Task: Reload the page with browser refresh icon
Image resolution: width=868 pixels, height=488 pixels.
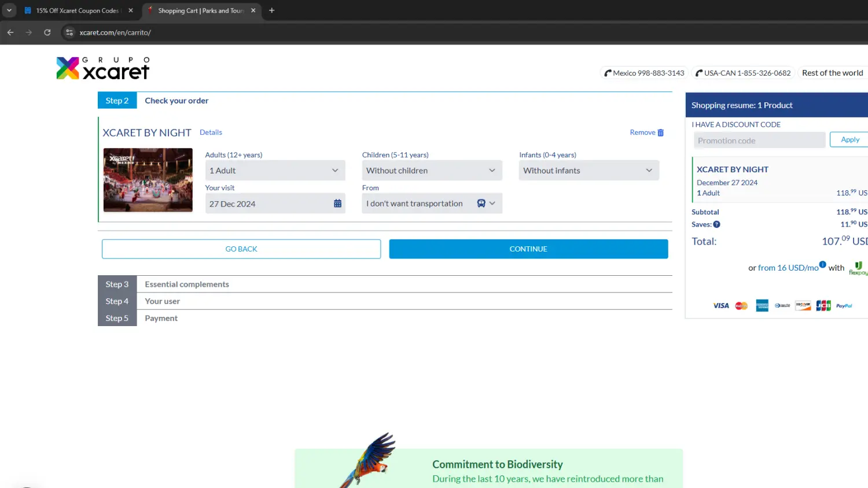Action: (47, 32)
